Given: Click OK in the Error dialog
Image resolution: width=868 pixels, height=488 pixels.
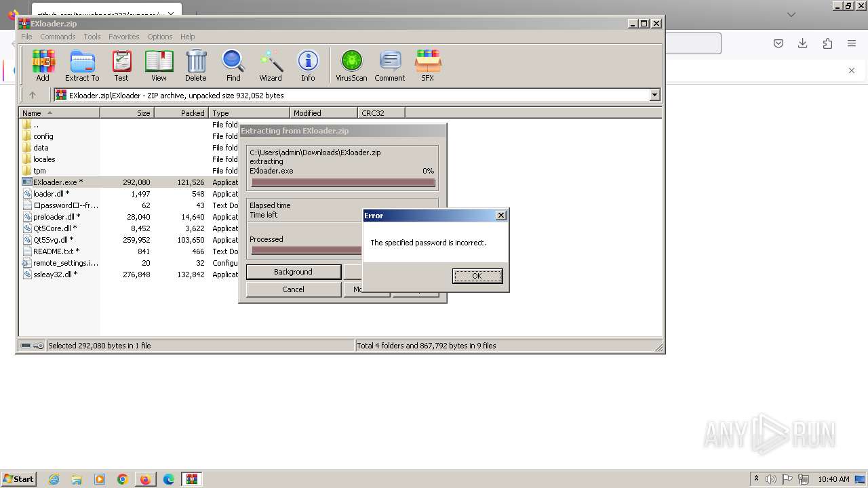Looking at the screenshot, I should 477,276.
